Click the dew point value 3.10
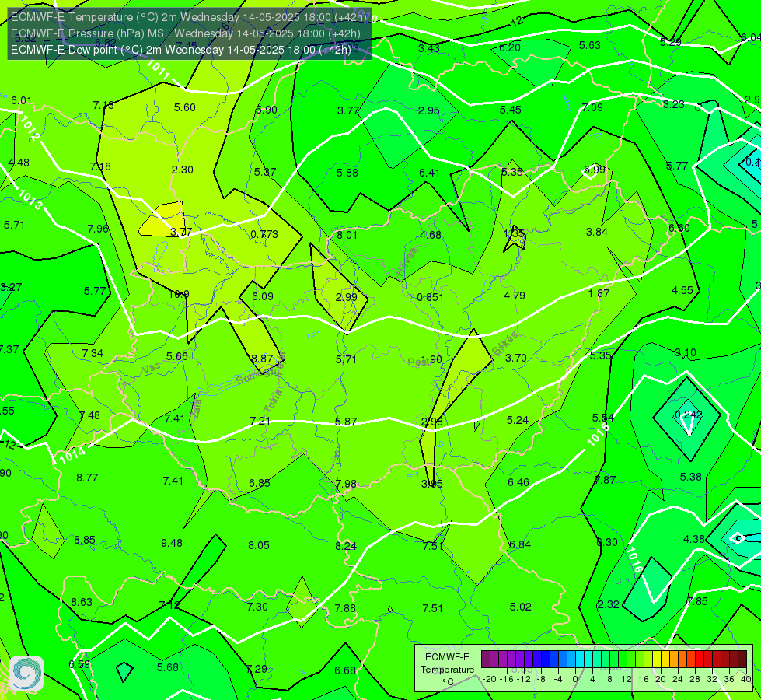This screenshot has height=700, width=761. click(x=686, y=352)
